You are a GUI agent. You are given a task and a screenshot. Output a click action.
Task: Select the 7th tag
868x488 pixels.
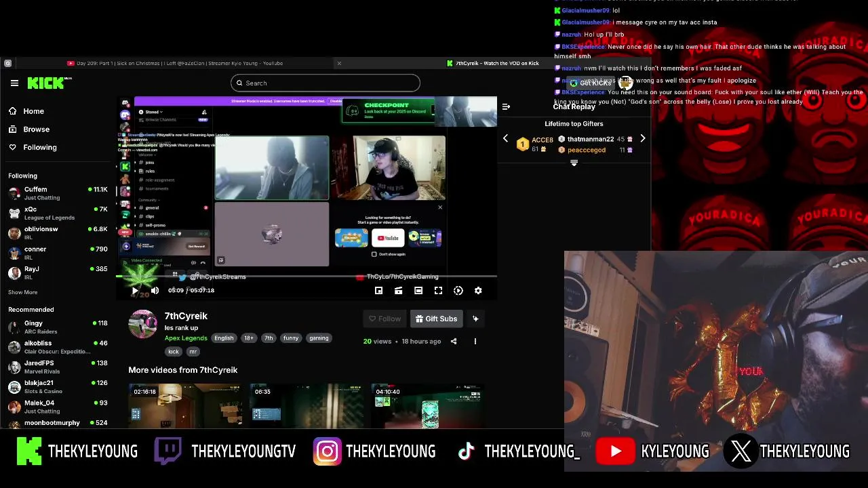click(269, 338)
